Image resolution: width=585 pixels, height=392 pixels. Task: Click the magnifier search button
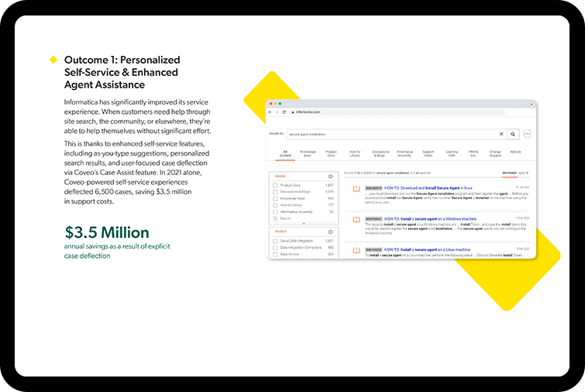pyautogui.click(x=512, y=133)
